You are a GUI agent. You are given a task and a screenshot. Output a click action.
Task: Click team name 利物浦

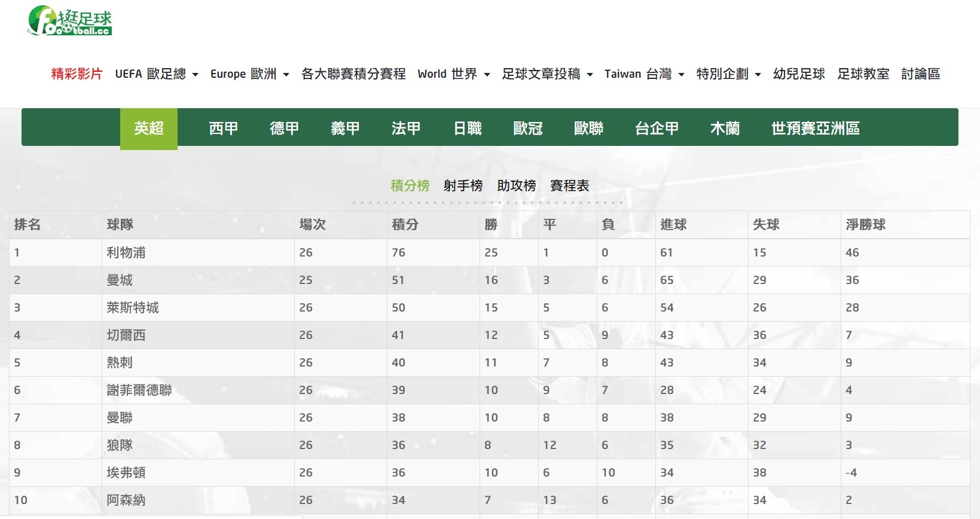pyautogui.click(x=126, y=253)
